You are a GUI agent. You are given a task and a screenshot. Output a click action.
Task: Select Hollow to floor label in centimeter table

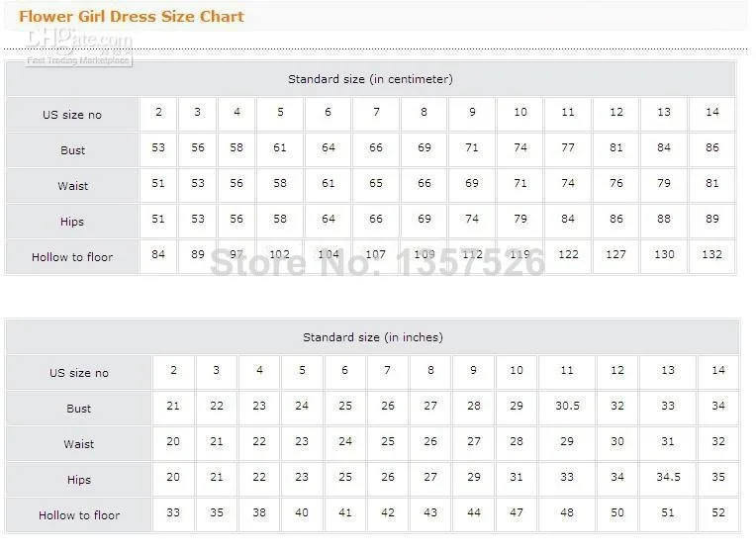tap(72, 257)
